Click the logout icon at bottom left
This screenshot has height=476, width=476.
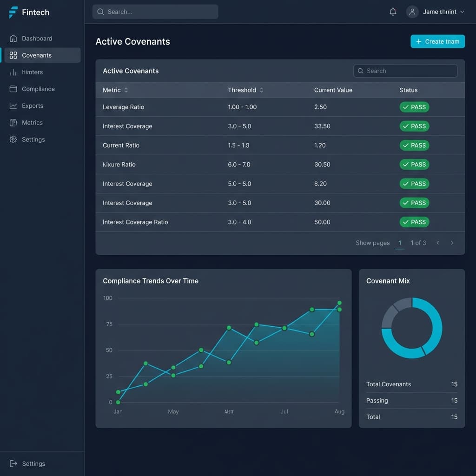13,463
